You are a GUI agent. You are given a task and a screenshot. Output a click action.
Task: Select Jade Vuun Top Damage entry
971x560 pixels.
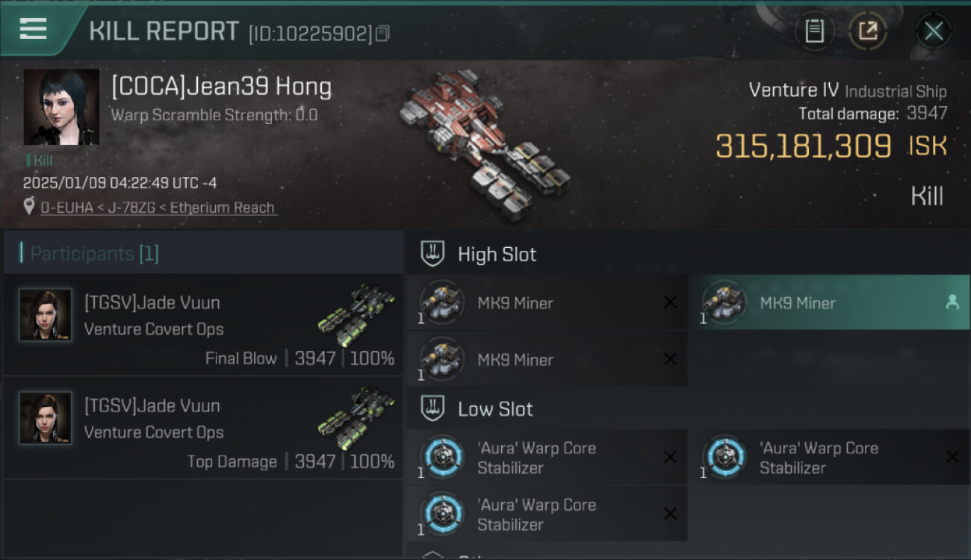click(203, 428)
